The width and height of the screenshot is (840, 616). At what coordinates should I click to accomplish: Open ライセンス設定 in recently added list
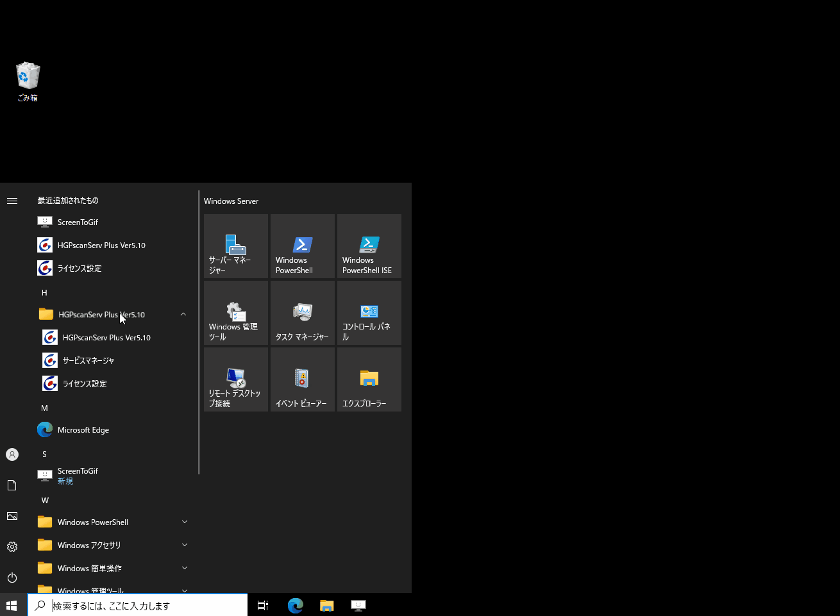[114, 268]
